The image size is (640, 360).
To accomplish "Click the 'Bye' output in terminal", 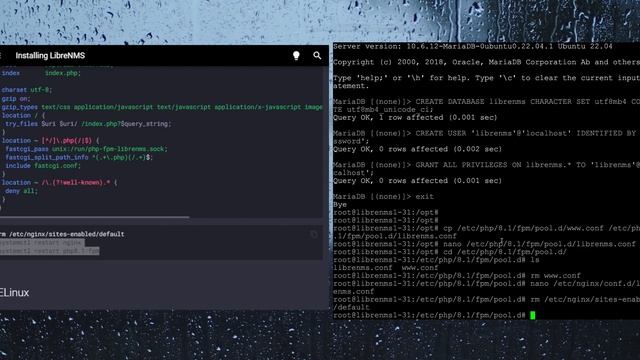I will [x=340, y=204].
